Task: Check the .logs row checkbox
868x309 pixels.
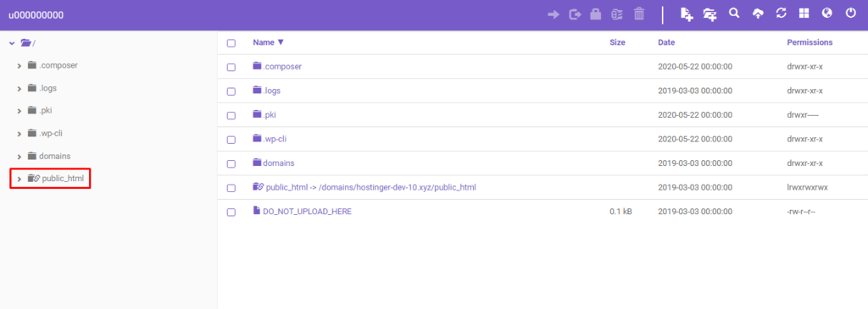Action: (x=231, y=91)
